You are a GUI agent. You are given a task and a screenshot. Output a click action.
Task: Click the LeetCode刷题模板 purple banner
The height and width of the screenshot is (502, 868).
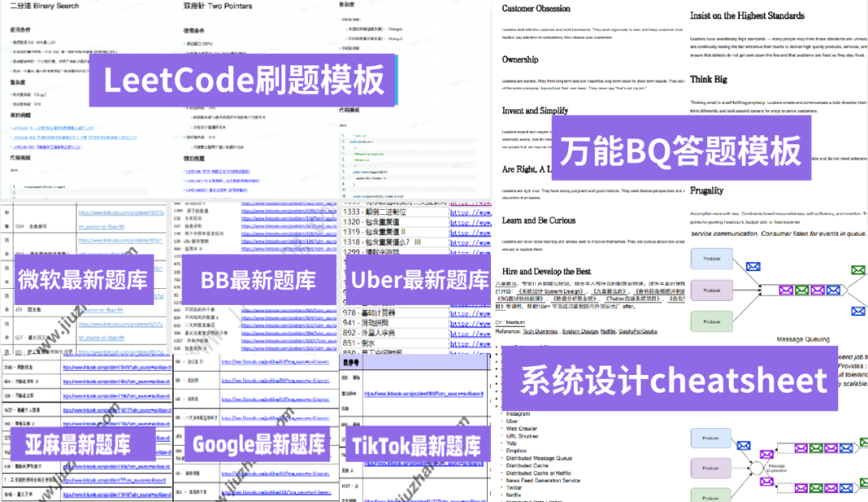tap(243, 80)
